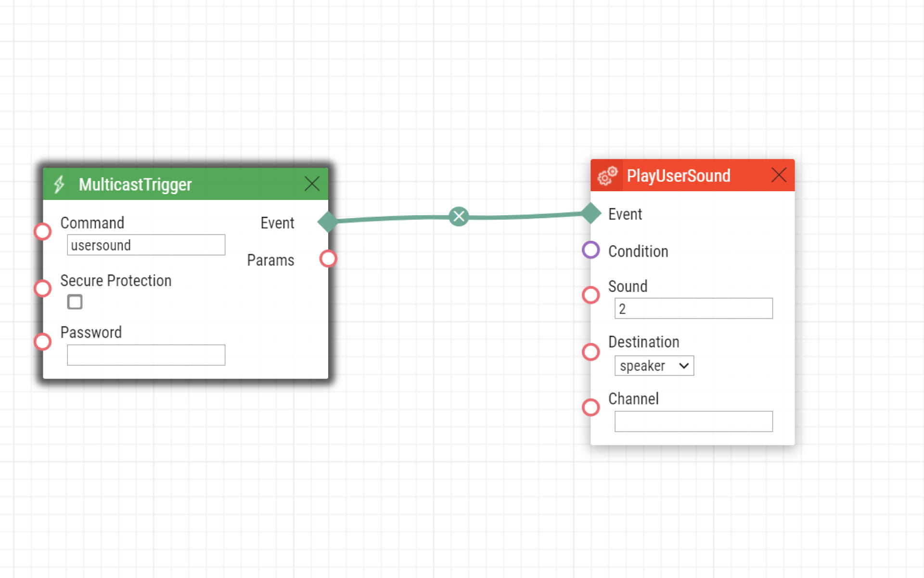This screenshot has height=578, width=924.
Task: Click the Destination input port
Action: point(591,352)
